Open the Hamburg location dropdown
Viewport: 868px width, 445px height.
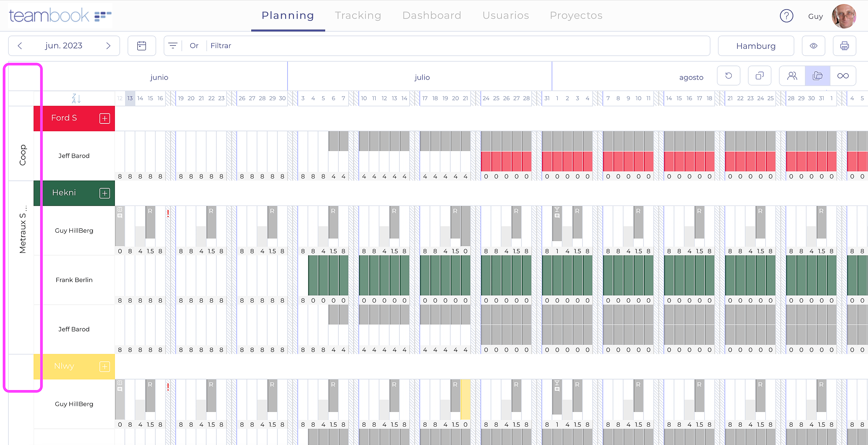coord(756,46)
